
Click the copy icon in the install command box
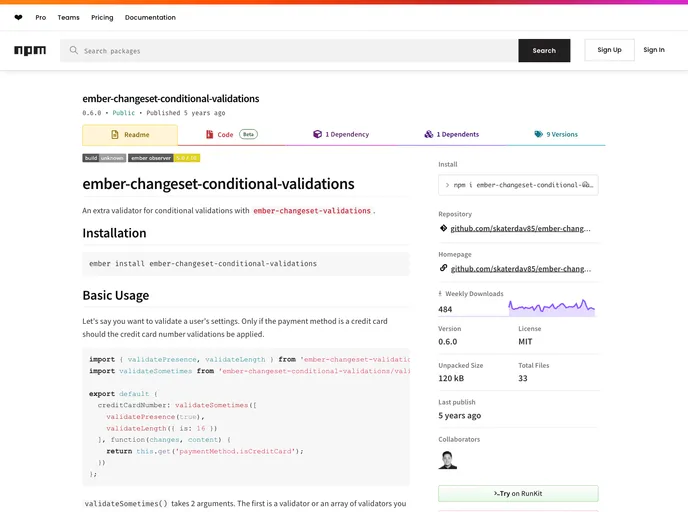point(586,185)
